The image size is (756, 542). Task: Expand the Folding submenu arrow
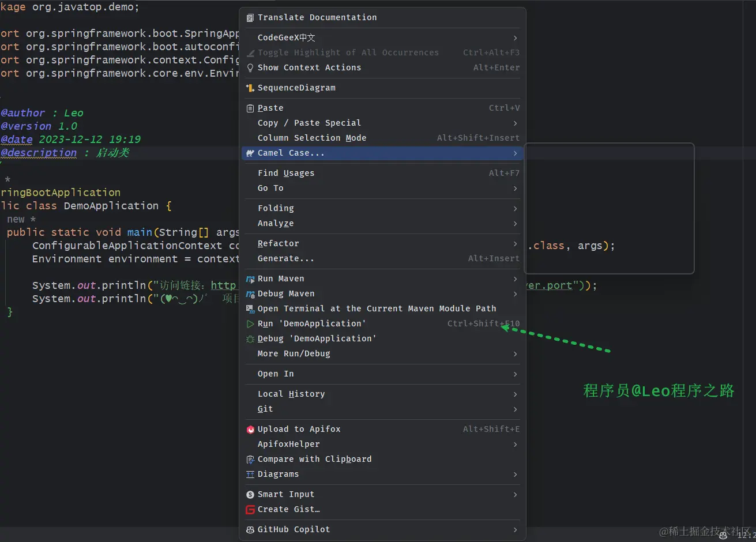pos(515,208)
